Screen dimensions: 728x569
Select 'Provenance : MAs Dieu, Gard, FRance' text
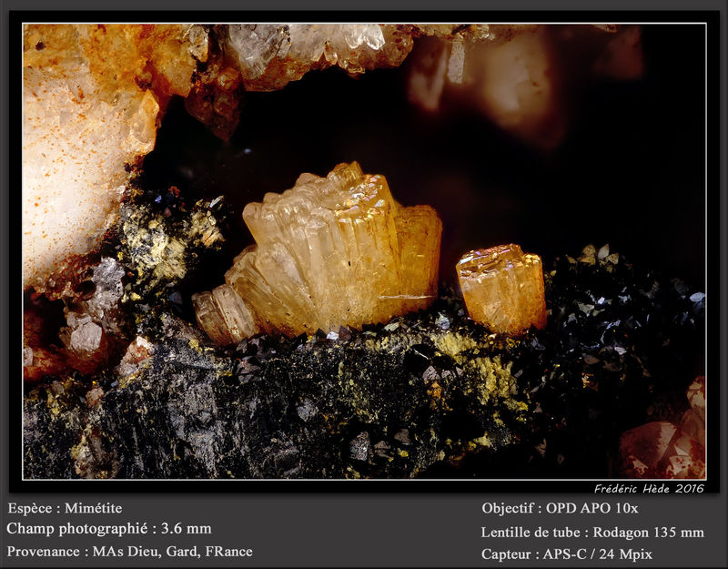[x=130, y=552]
